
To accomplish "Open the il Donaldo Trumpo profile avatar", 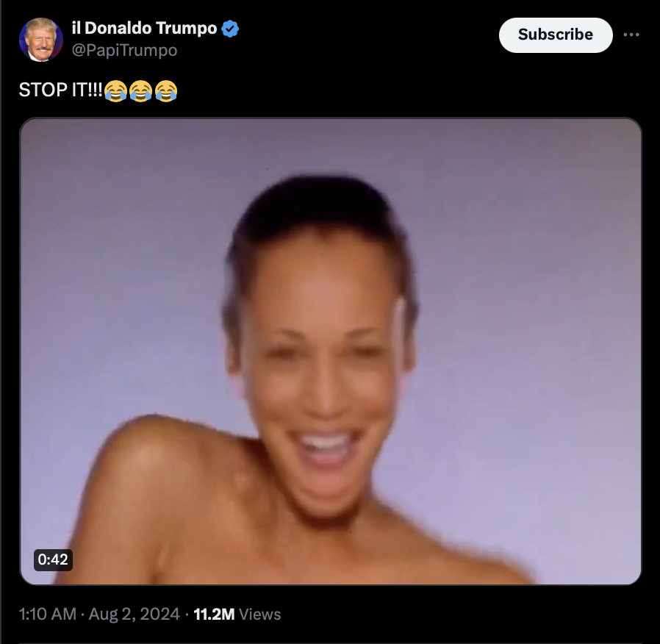I will [41, 40].
